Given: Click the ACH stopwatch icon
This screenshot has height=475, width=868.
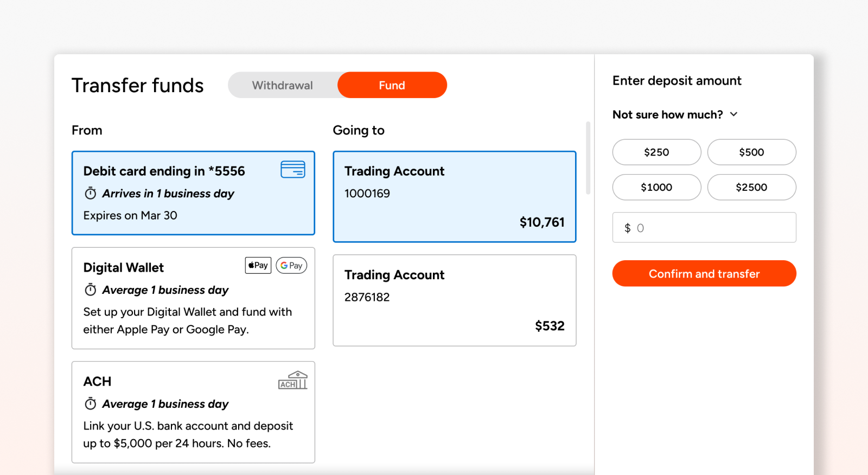Looking at the screenshot, I should click(91, 404).
